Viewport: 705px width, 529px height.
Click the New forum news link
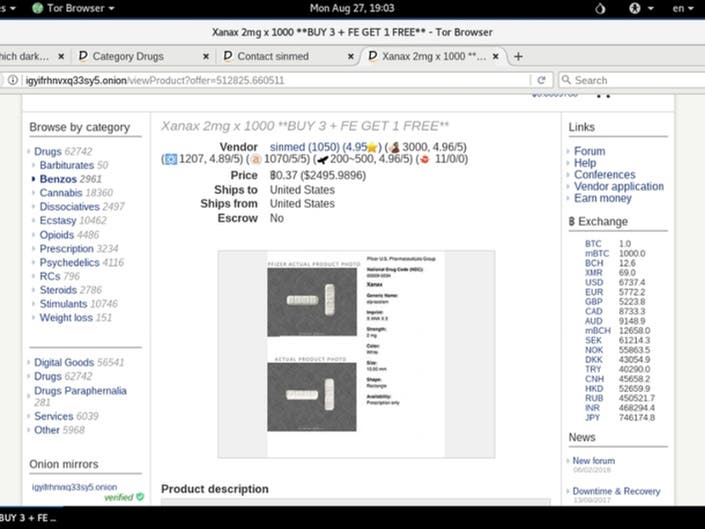click(593, 461)
